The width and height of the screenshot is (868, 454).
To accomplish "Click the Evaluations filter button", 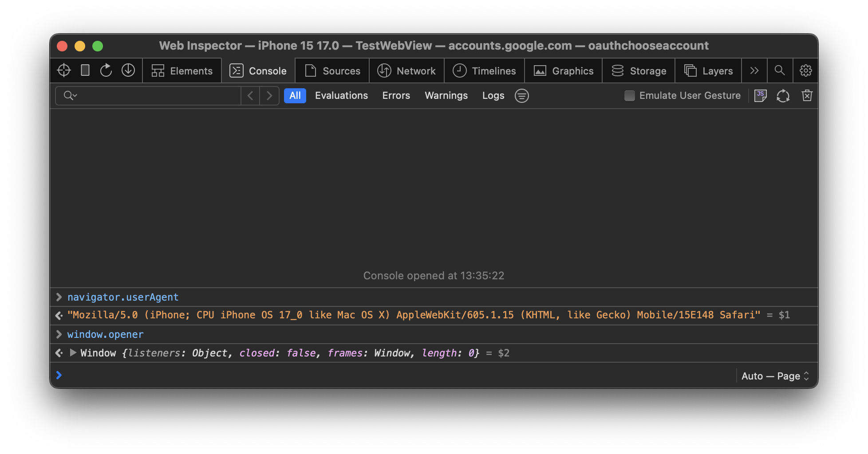I will (x=341, y=96).
